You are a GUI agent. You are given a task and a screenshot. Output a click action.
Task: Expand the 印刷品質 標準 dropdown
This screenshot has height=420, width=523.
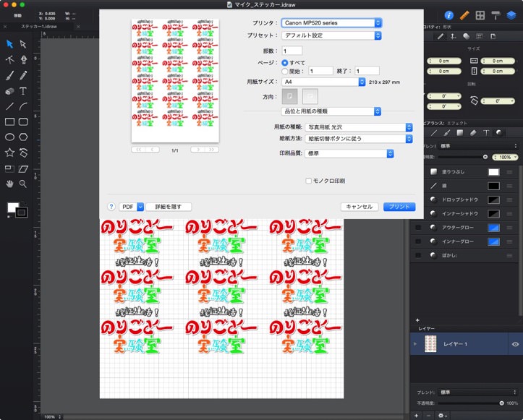349,153
